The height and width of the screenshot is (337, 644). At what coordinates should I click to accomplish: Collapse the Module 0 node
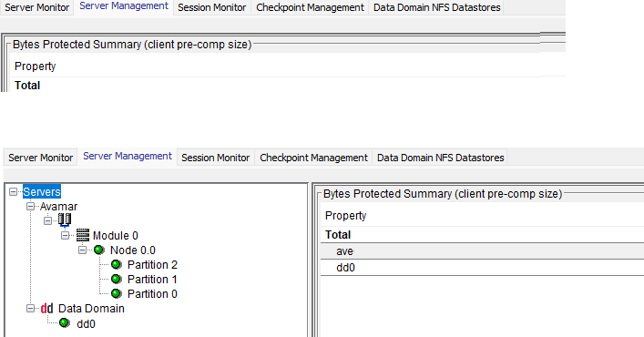click(x=65, y=236)
